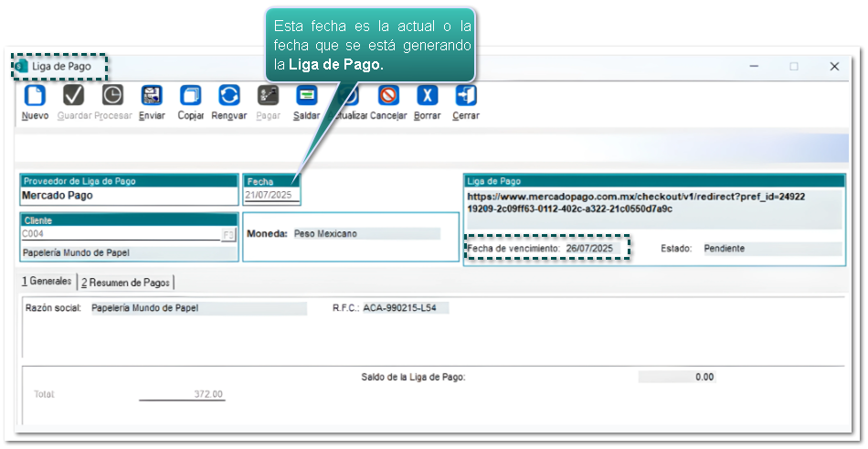Click the Saldar toolbar icon
Screen dimensions: 868x449
[307, 95]
